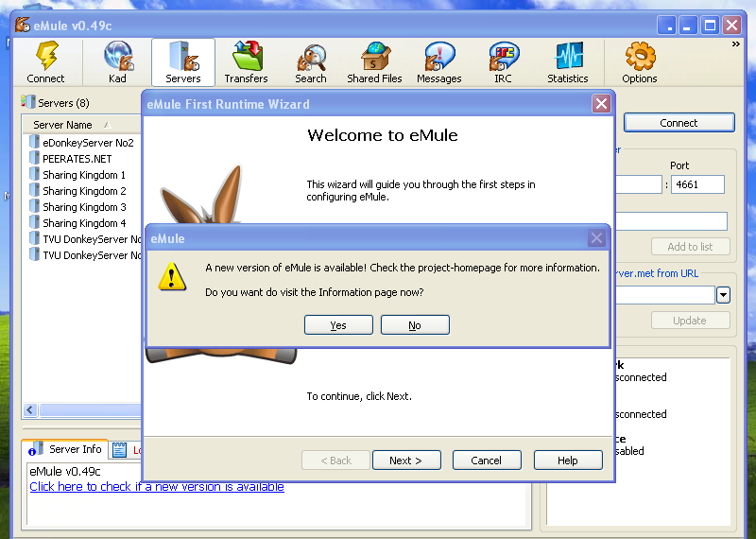This screenshot has height=539, width=756.
Task: Open the IRC toolbar icon
Action: 504,56
